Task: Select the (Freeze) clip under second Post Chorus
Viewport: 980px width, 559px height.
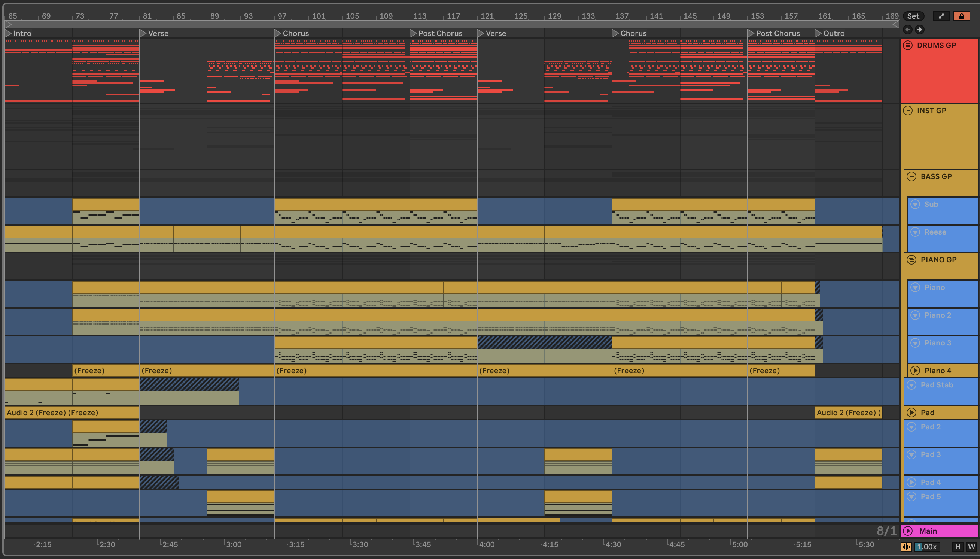Action: tap(781, 371)
